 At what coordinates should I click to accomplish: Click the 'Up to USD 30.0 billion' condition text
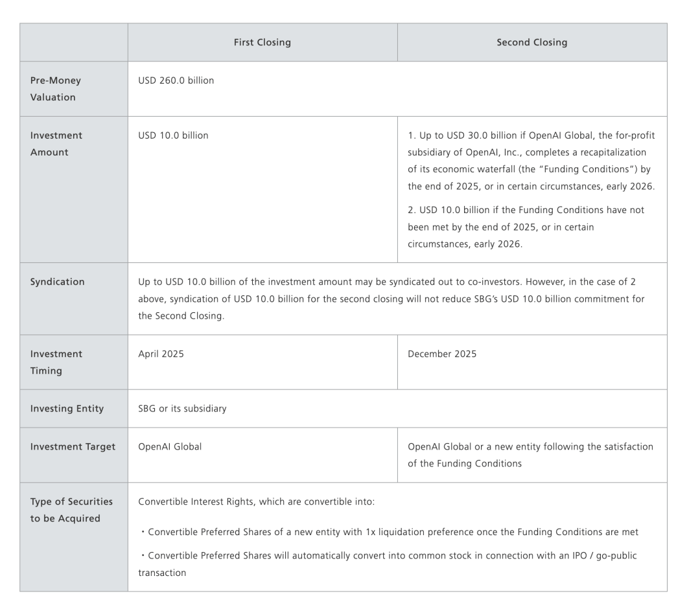click(531, 161)
